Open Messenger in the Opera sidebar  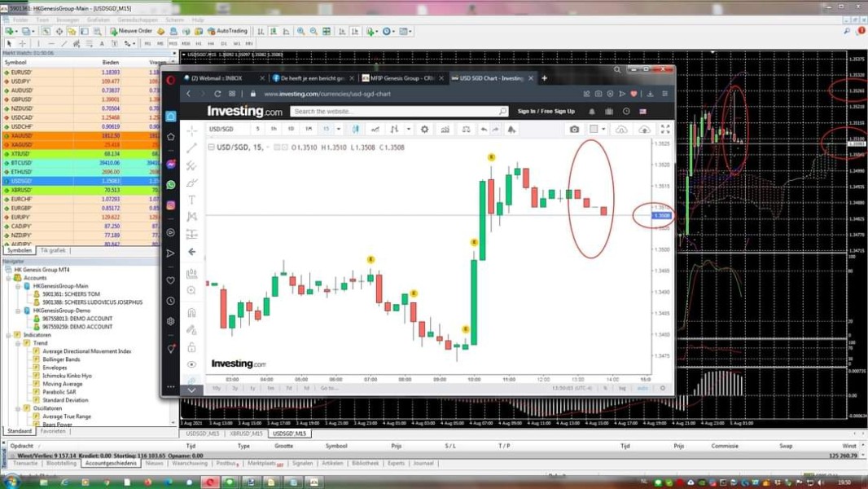[171, 164]
